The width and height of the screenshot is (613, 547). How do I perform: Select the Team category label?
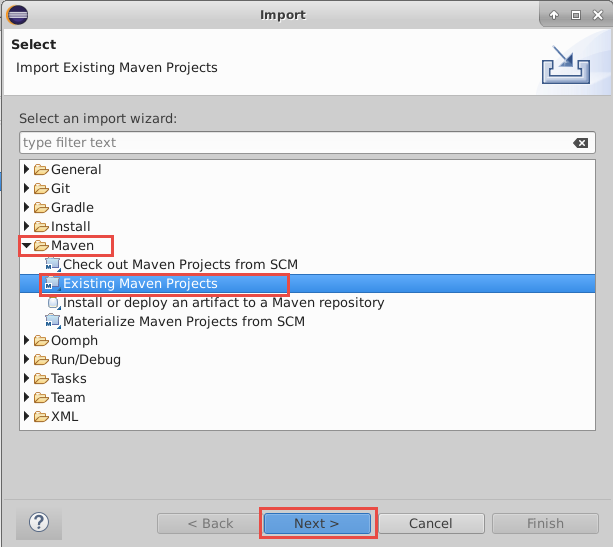pyautogui.click(x=68, y=398)
